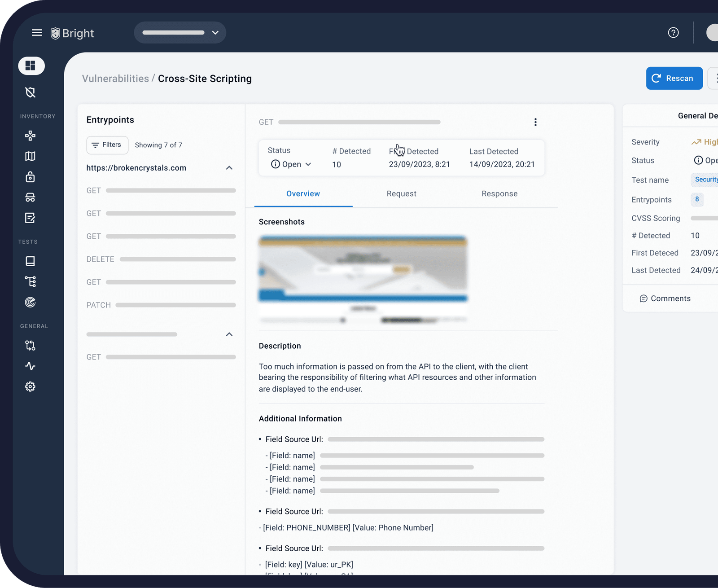Select the authentication lock icon in sidebar
Viewport: 718px width, 588px height.
(30, 177)
